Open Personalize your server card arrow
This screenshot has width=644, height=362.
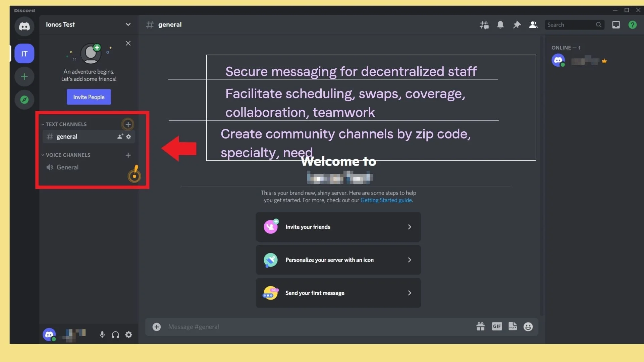click(x=409, y=260)
